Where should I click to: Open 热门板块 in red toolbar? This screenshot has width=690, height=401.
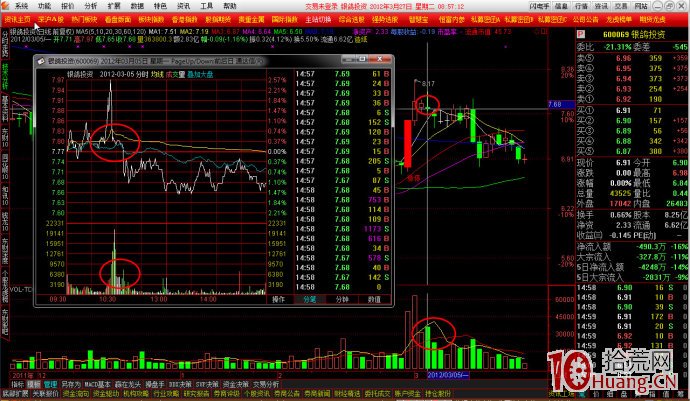pos(84,19)
